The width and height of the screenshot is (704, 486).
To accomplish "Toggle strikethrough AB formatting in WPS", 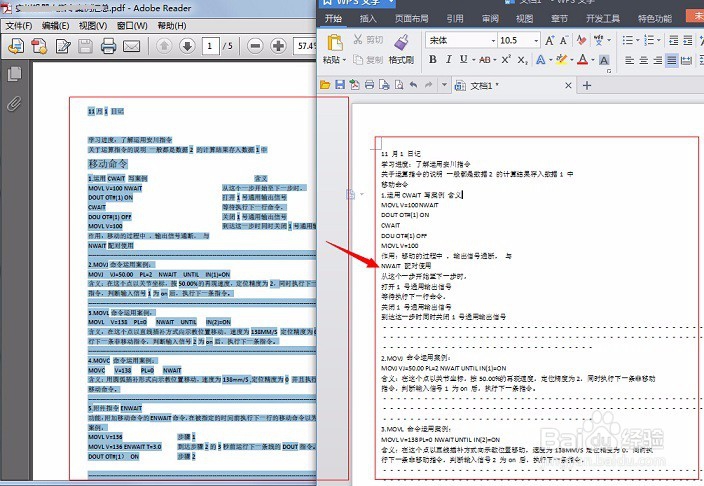I will [x=485, y=59].
